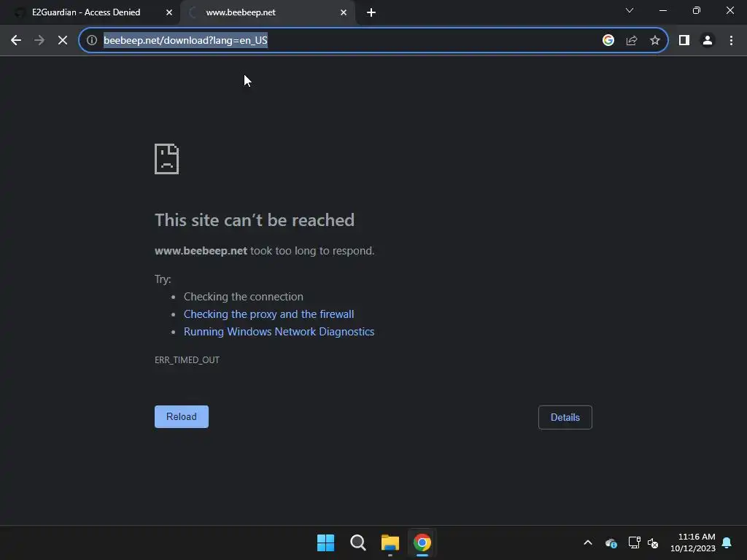Stop loading the page

(x=63, y=41)
